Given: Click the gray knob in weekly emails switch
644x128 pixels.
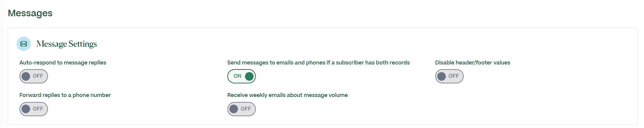Looking at the screenshot, I should pos(234,109).
